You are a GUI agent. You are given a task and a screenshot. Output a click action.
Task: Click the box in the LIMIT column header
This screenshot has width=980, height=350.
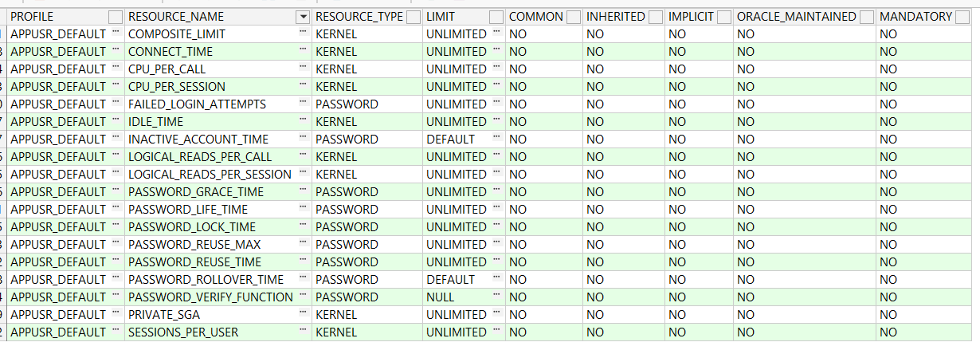tap(496, 17)
